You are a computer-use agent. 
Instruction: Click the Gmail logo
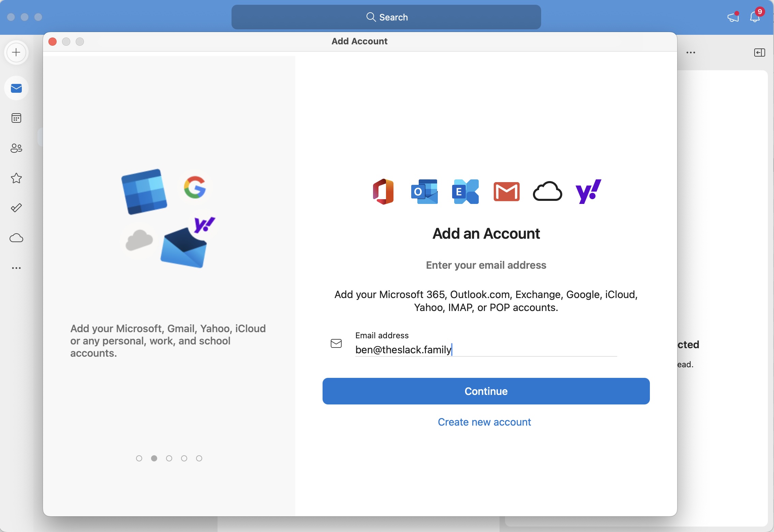pos(507,192)
